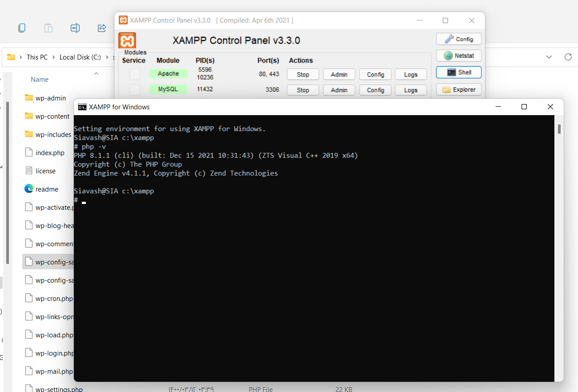The image size is (578, 392).
Task: Click the wp-includes folder icon
Action: (29, 134)
